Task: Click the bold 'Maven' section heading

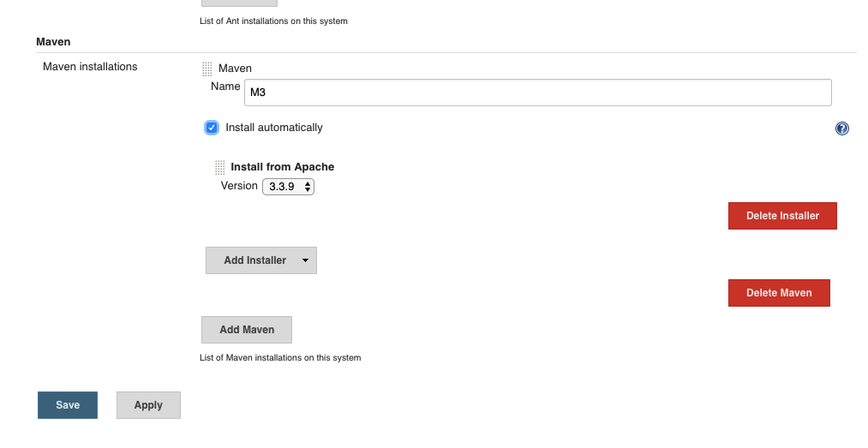Action: 53,42
